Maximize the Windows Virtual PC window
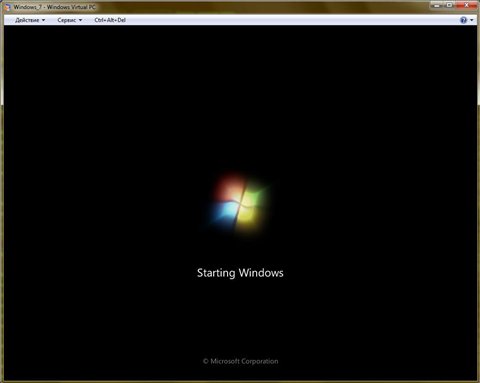This screenshot has height=383, width=480. pos(449,5)
